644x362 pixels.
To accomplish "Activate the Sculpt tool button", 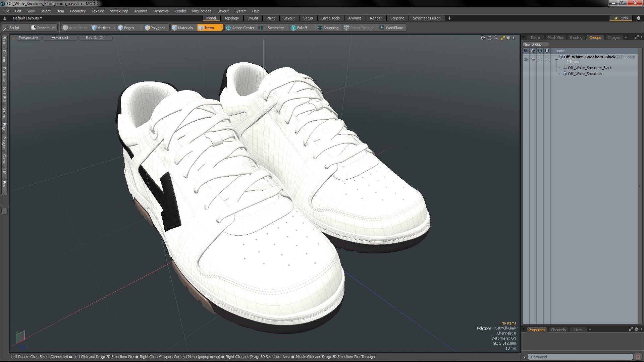I will coord(14,28).
